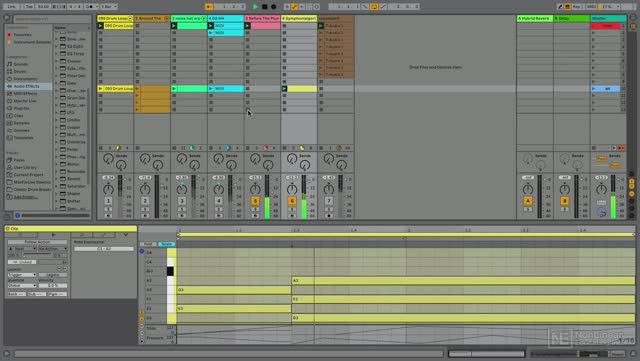Viewport: 640px width, 361px height.
Task: Expand the Saturator device folder
Action: (57, 186)
